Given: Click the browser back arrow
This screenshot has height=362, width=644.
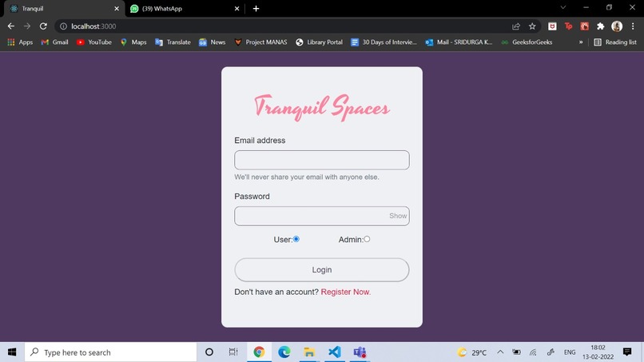Looking at the screenshot, I should (11, 26).
